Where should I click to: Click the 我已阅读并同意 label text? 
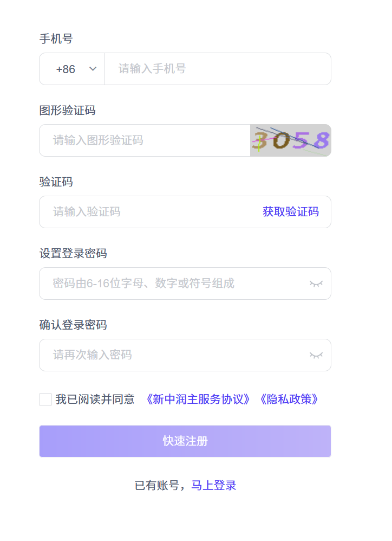click(x=95, y=400)
